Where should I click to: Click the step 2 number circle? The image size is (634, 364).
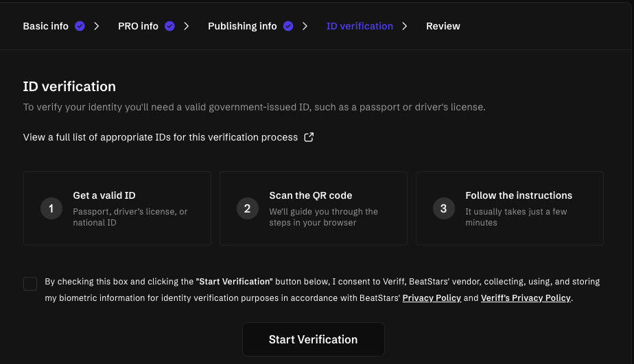coord(248,208)
